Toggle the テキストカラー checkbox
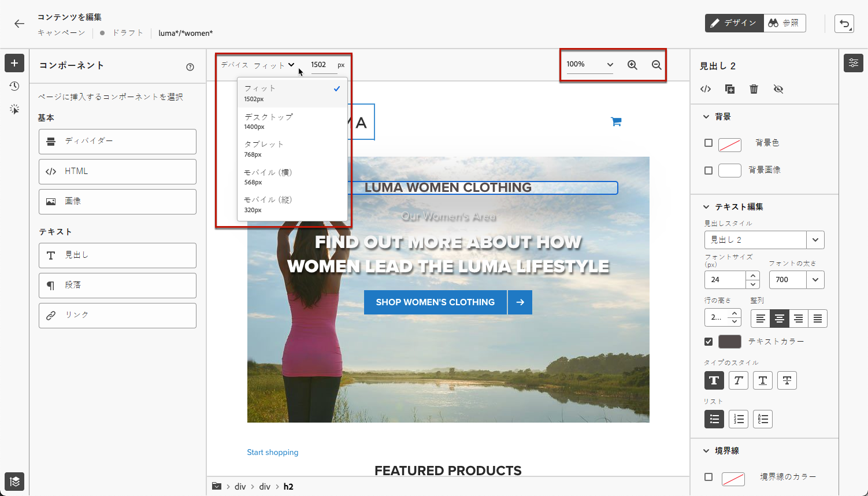 (709, 342)
